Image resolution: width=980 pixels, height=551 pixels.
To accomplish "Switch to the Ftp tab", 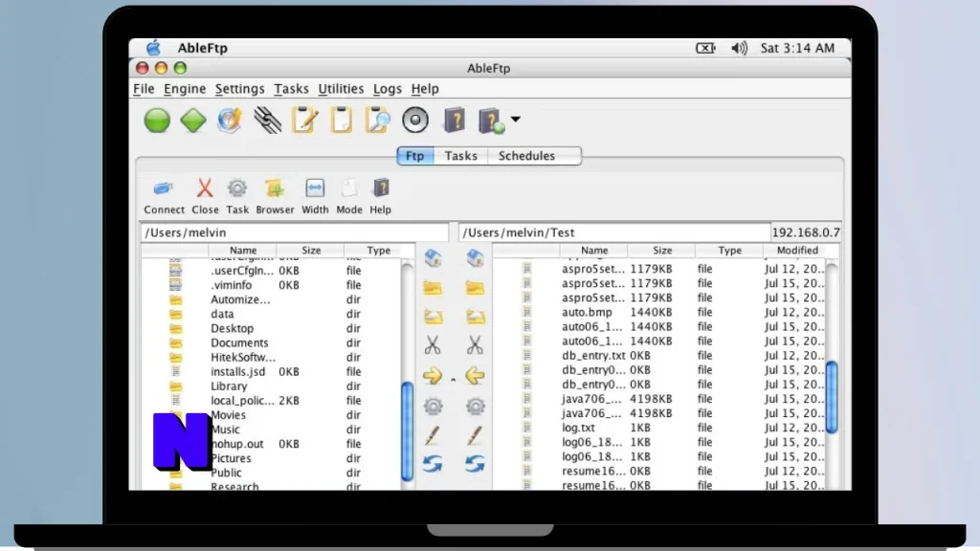I will [415, 156].
